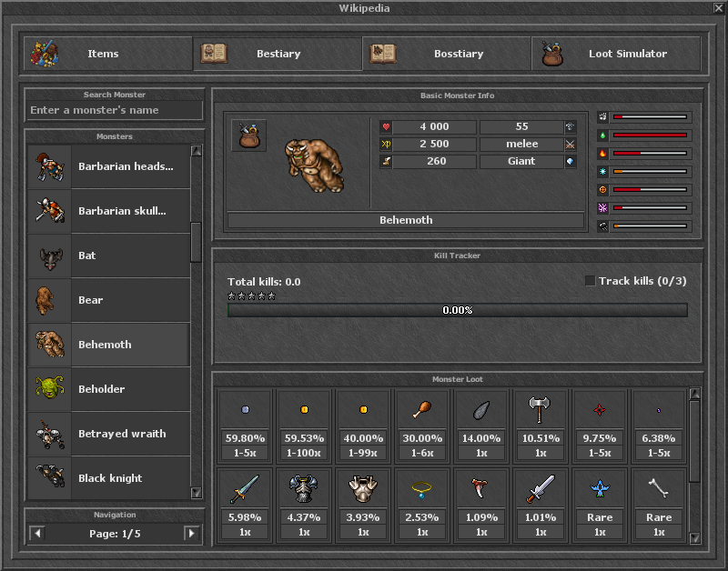728x571 pixels.
Task: Select Black knight in monster list
Action: tap(108, 477)
